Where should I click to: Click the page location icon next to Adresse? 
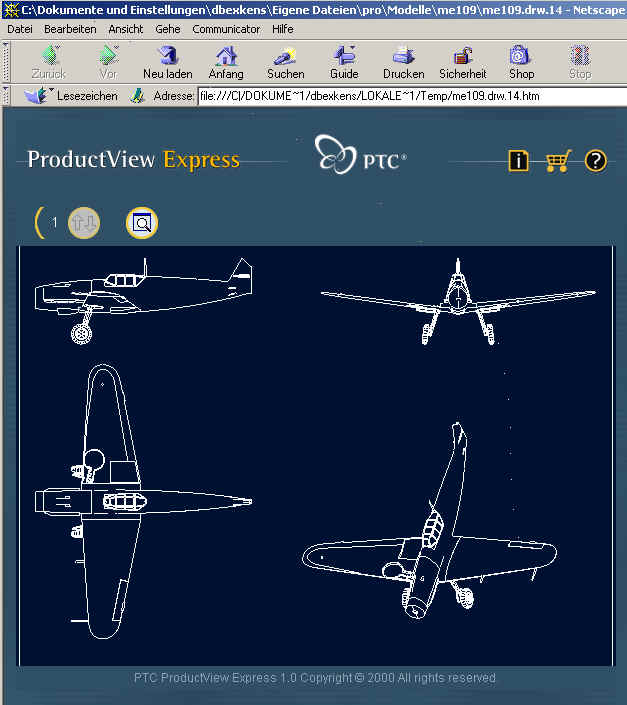click(x=137, y=96)
